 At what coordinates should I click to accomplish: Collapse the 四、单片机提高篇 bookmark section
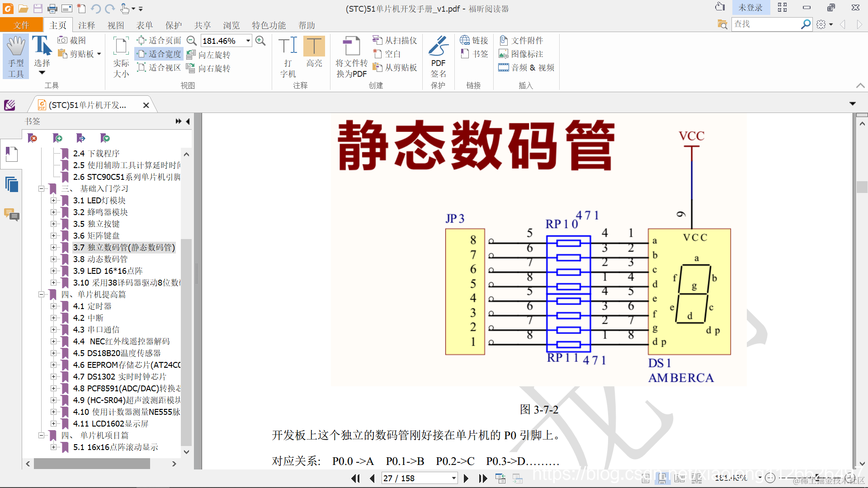click(41, 294)
